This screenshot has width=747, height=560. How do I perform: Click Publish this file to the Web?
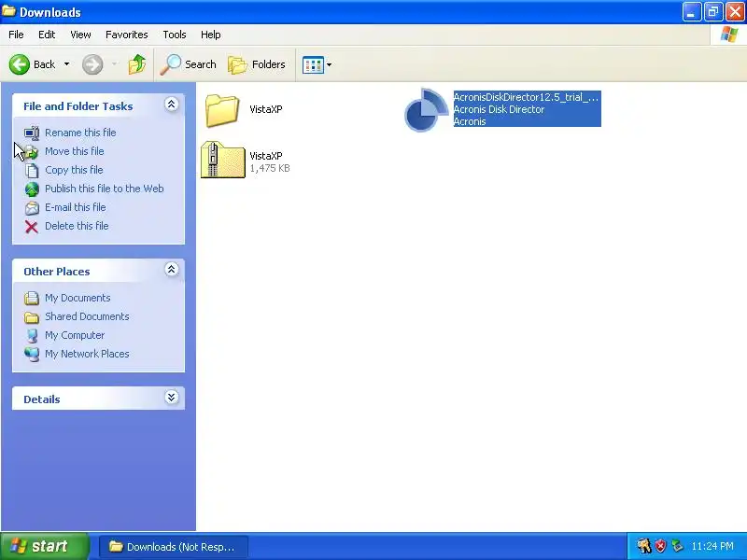105,189
